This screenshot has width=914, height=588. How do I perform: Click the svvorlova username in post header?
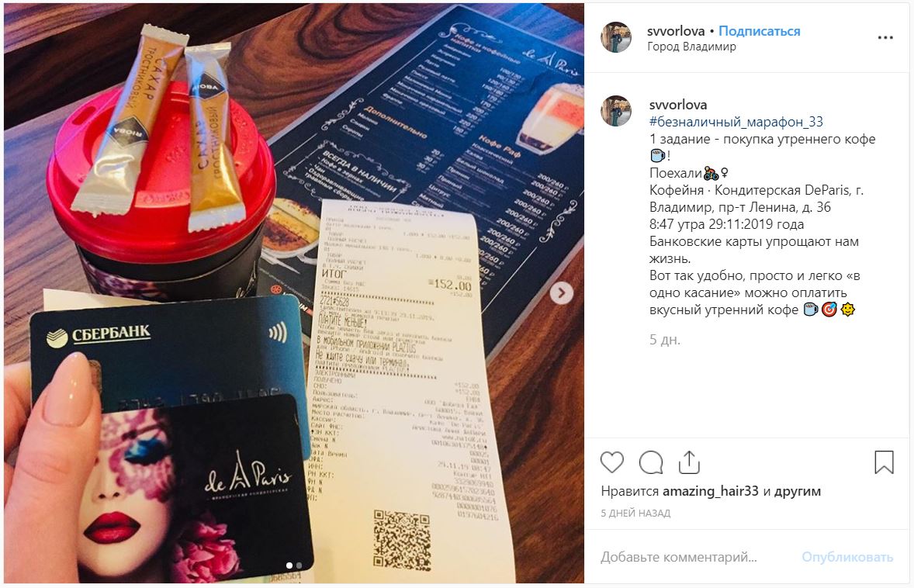pyautogui.click(x=676, y=31)
